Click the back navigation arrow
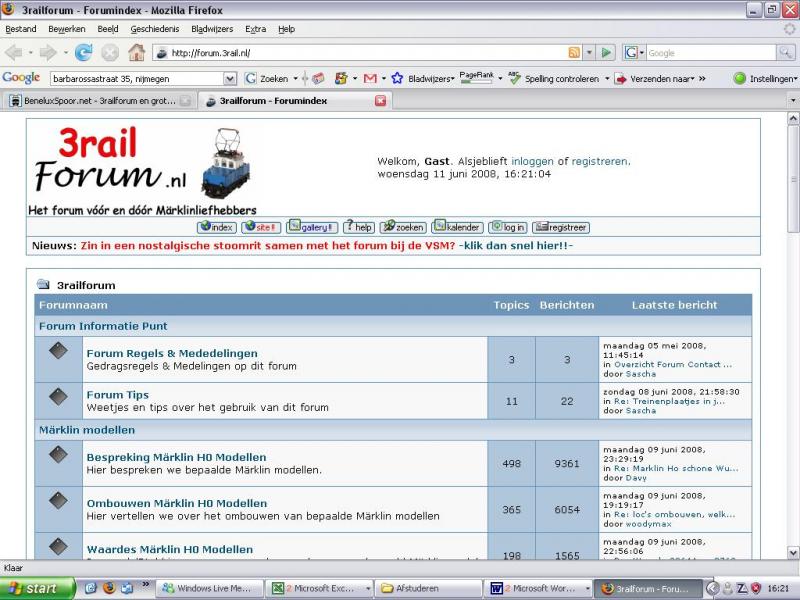 (16, 52)
